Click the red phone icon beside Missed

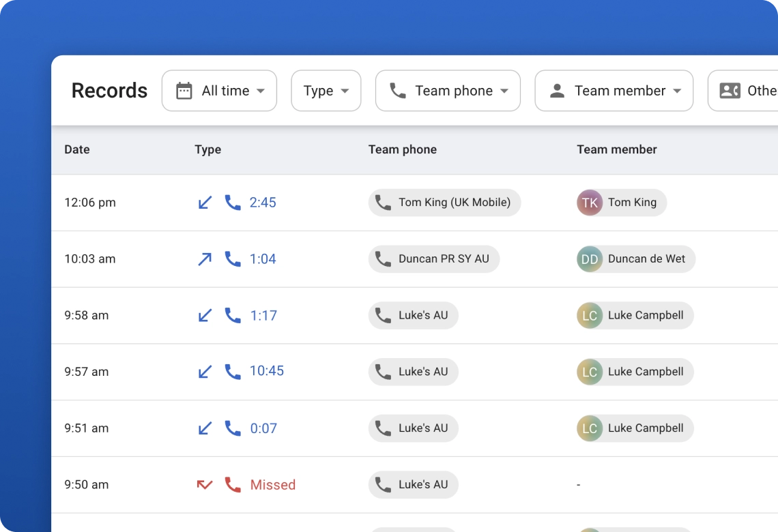click(x=233, y=484)
